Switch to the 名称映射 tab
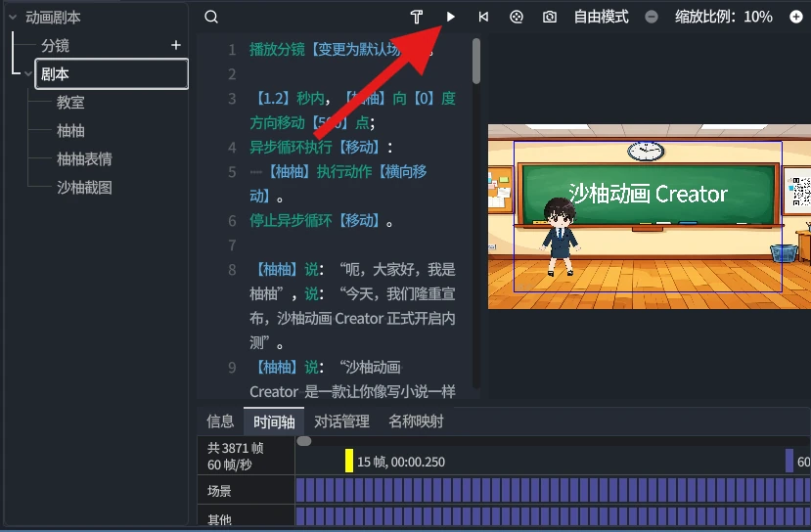 [416, 421]
